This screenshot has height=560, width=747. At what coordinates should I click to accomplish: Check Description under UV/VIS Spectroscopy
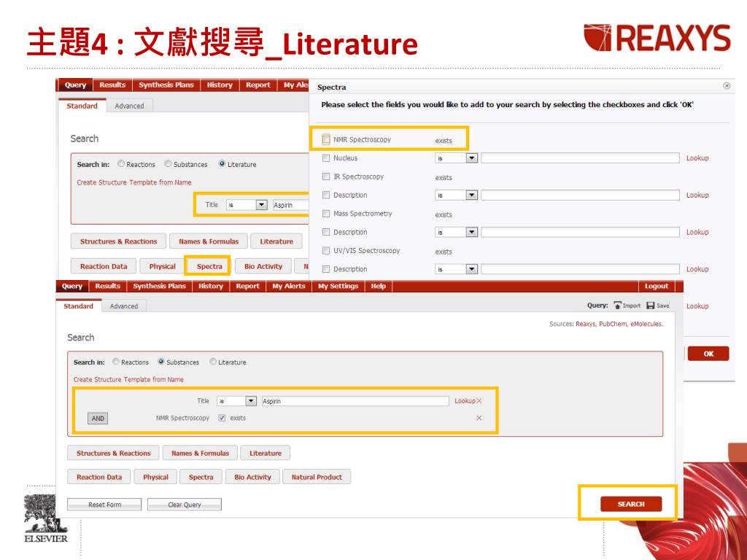[x=326, y=269]
